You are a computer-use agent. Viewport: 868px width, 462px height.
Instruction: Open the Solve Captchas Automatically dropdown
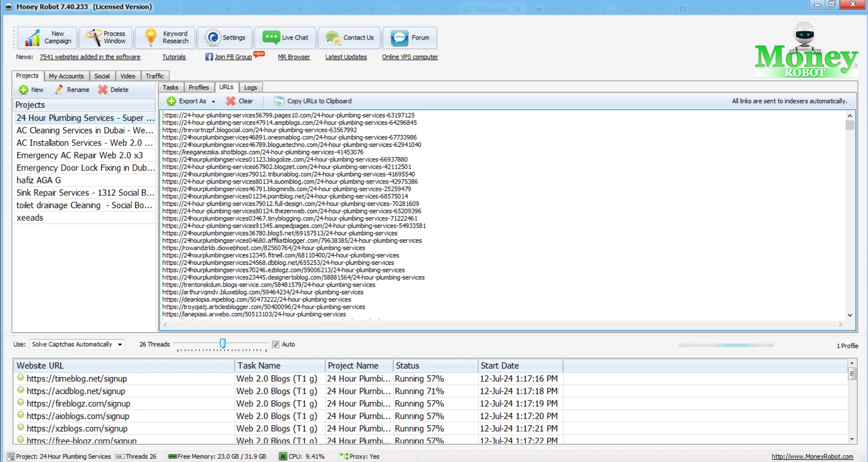tap(120, 345)
